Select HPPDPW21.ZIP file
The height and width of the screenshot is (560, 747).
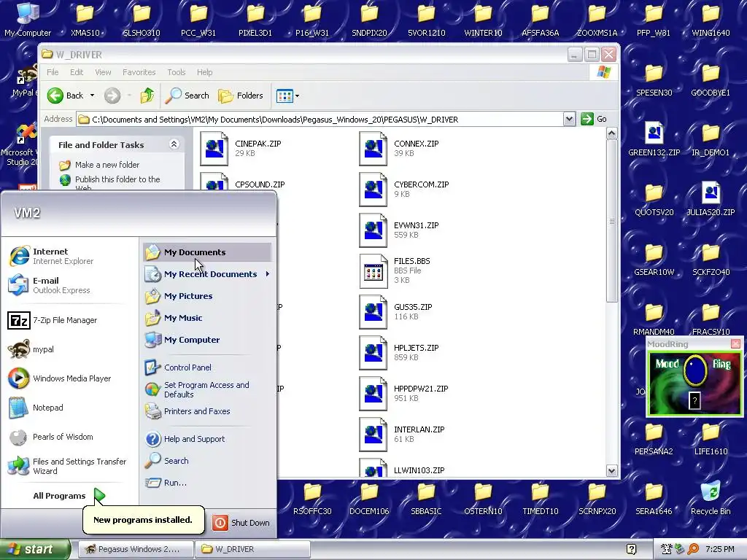pyautogui.click(x=404, y=394)
